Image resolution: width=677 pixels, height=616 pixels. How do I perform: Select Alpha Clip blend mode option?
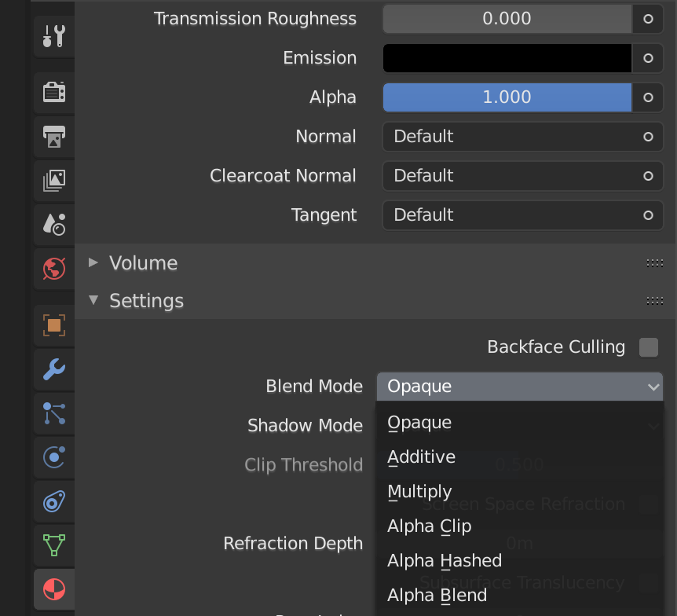[x=429, y=526]
